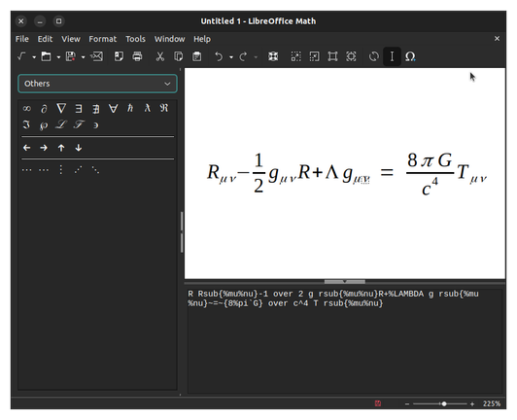Click the Update refresh icon in toolbar

point(374,56)
